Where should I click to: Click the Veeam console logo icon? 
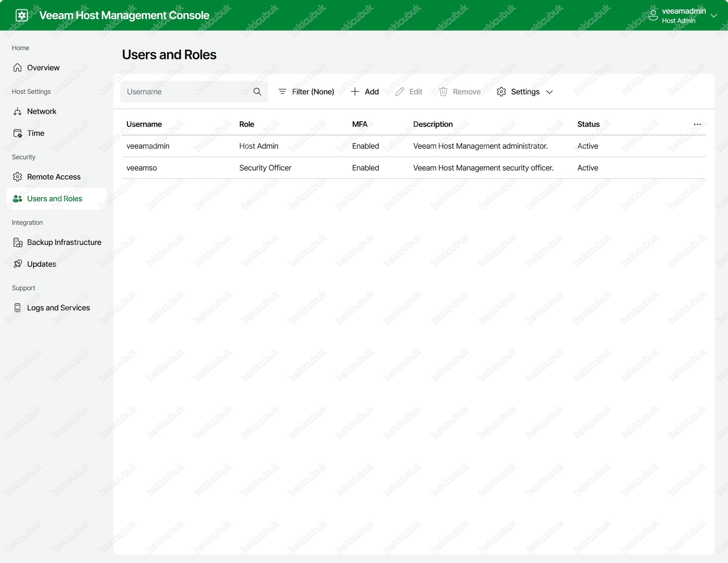point(22,15)
